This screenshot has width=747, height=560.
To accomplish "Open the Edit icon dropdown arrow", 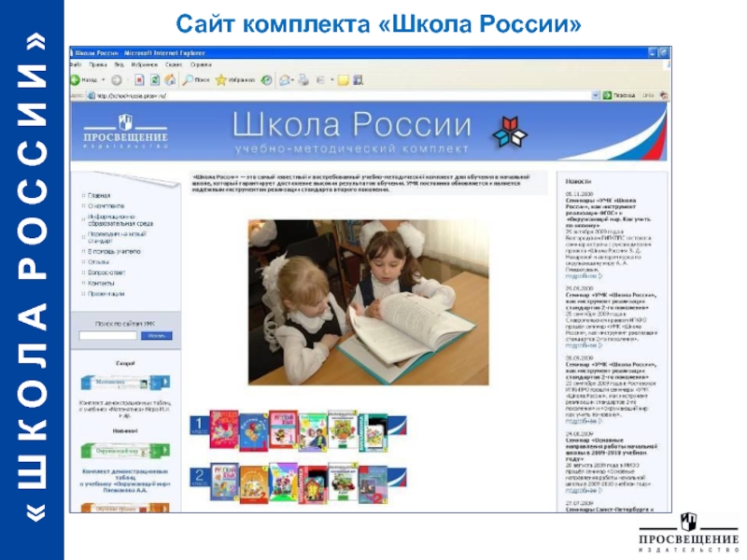I will [x=332, y=80].
